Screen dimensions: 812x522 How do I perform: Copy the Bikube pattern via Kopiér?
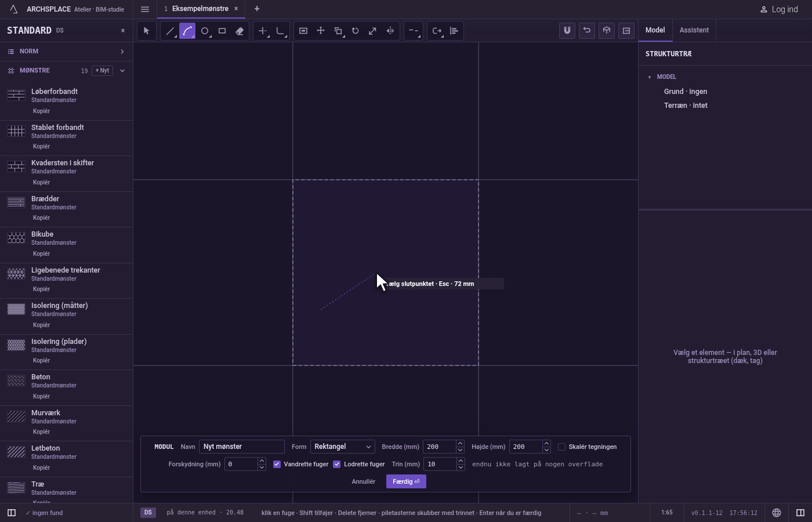click(x=41, y=253)
